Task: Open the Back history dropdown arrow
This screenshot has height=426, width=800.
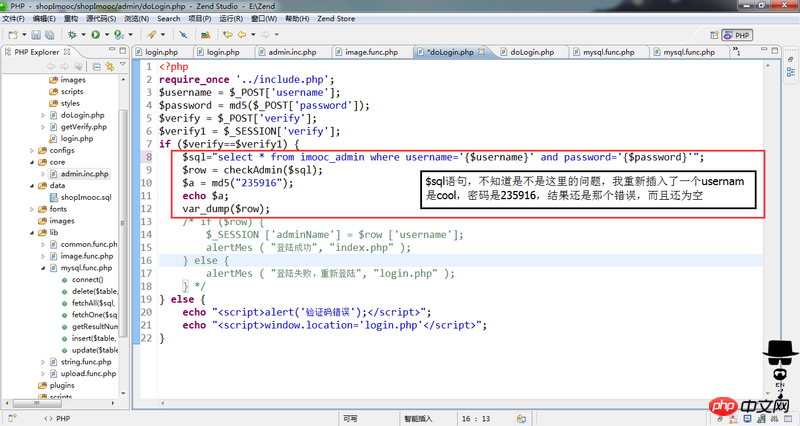Action: tap(253, 35)
